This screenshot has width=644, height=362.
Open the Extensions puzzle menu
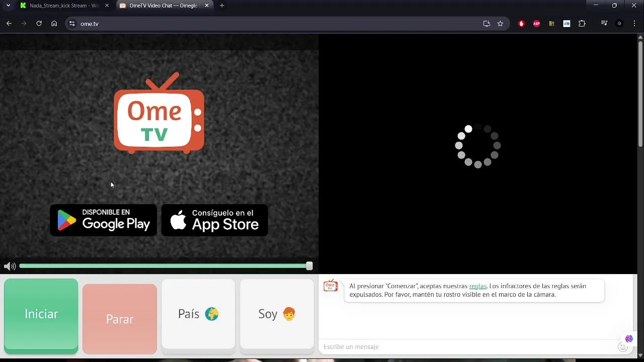(x=582, y=24)
